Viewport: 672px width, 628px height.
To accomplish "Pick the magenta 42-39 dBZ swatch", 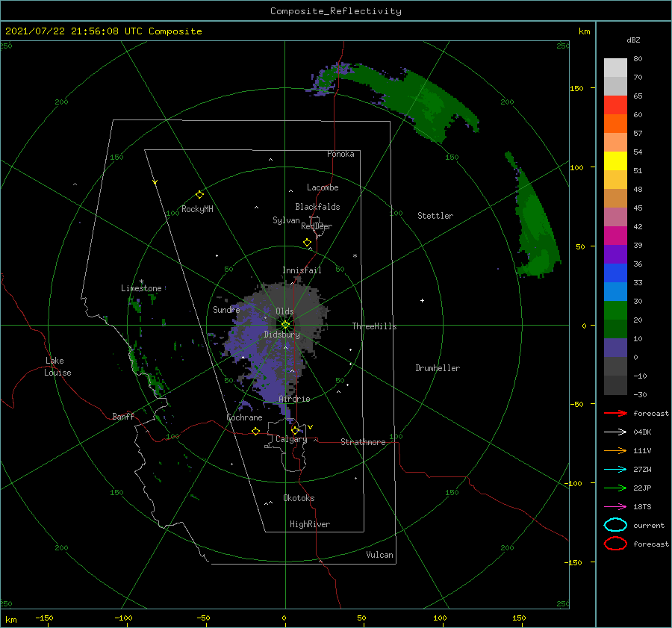I will (615, 236).
